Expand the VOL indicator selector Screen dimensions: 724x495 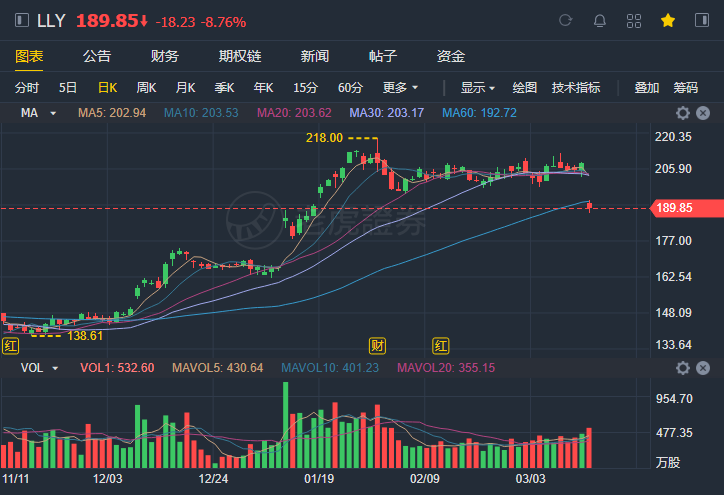[x=41, y=368]
